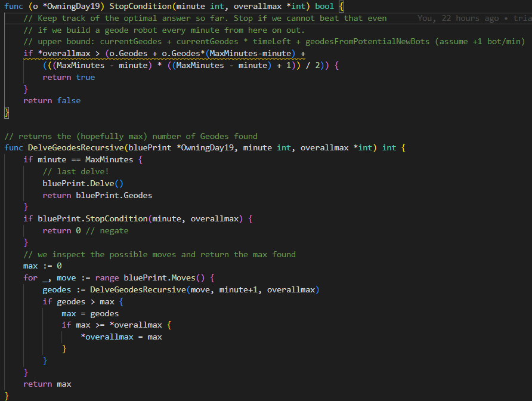Click the final 'return max' statement
The image size is (532, 401).
point(47,384)
